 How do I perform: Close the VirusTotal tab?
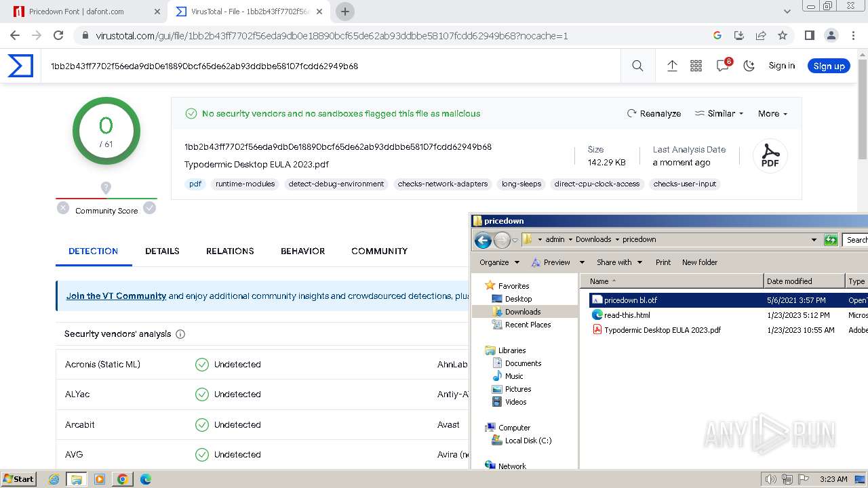pyautogui.click(x=319, y=12)
